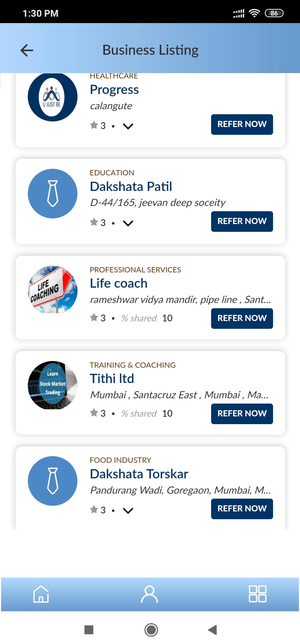Image resolution: width=300 pixels, height=644 pixels.
Task: Refer the Progress healthcare business now
Action: (242, 124)
